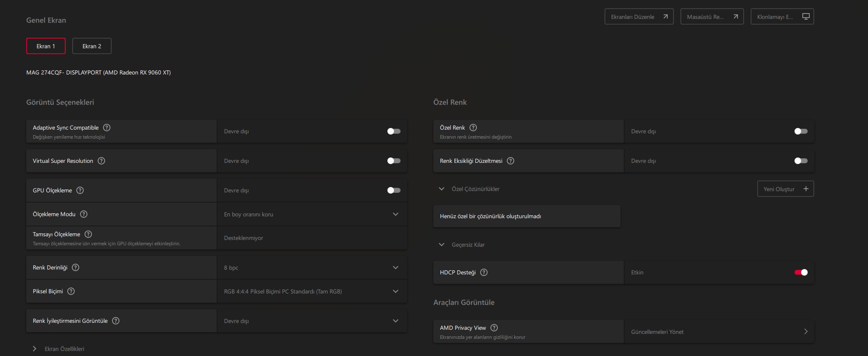
Task: Click Yeni Oluştur button
Action: tap(786, 189)
